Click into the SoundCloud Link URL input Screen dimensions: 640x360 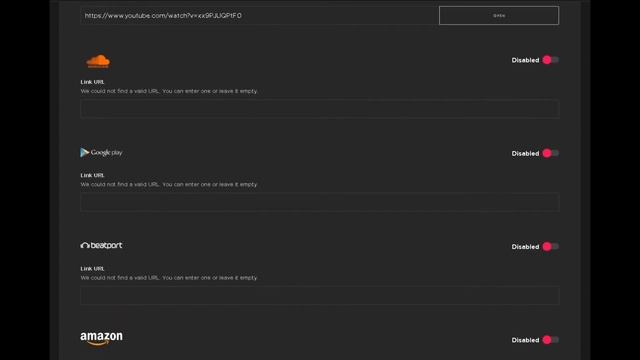320,109
